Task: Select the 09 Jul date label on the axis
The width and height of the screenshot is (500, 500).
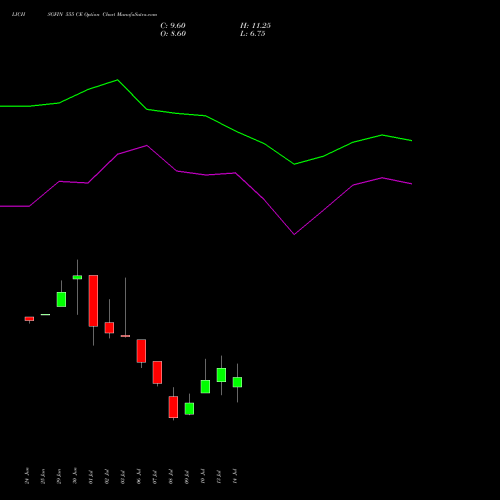Action: click(x=187, y=477)
